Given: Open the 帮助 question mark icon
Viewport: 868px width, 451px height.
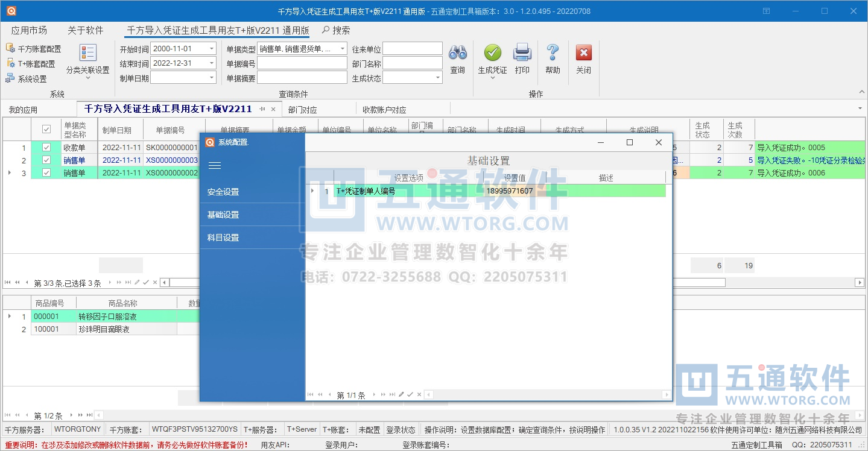Looking at the screenshot, I should (553, 54).
